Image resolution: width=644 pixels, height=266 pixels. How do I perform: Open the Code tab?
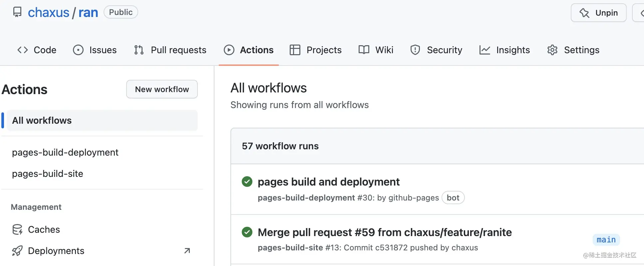coord(37,50)
